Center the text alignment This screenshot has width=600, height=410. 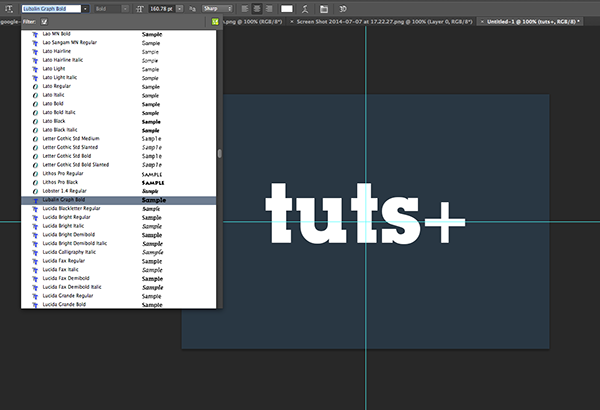click(257, 8)
